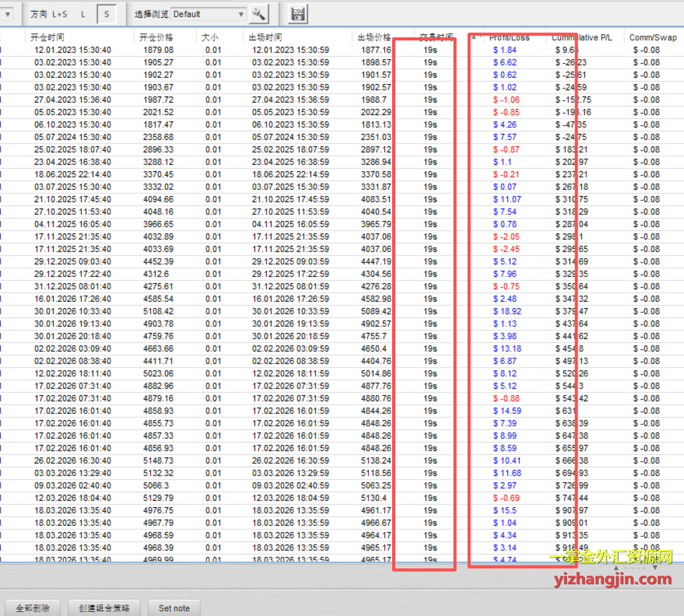Sort by the Comm/Swap column header
This screenshot has height=616, width=684.
pos(653,37)
